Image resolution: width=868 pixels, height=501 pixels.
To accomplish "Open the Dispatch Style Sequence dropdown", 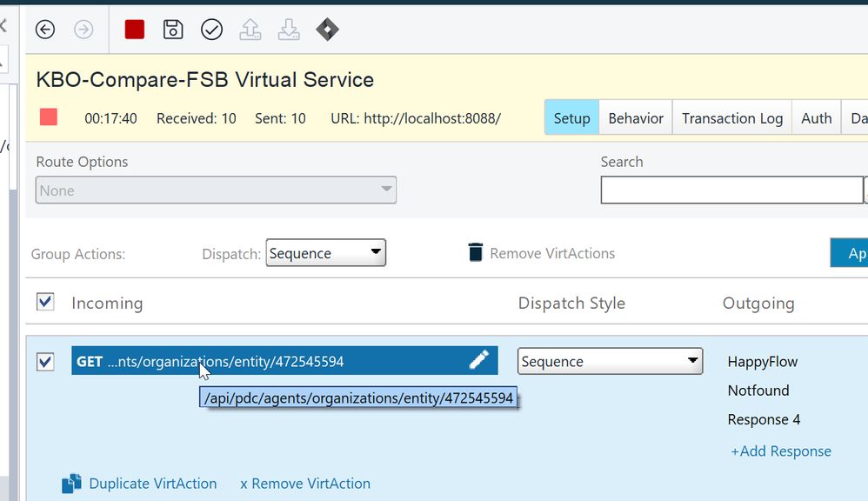I will click(610, 361).
